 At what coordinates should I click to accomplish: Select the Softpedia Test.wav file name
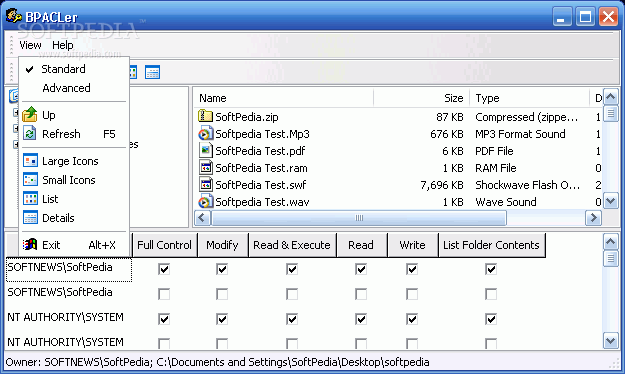(262, 202)
